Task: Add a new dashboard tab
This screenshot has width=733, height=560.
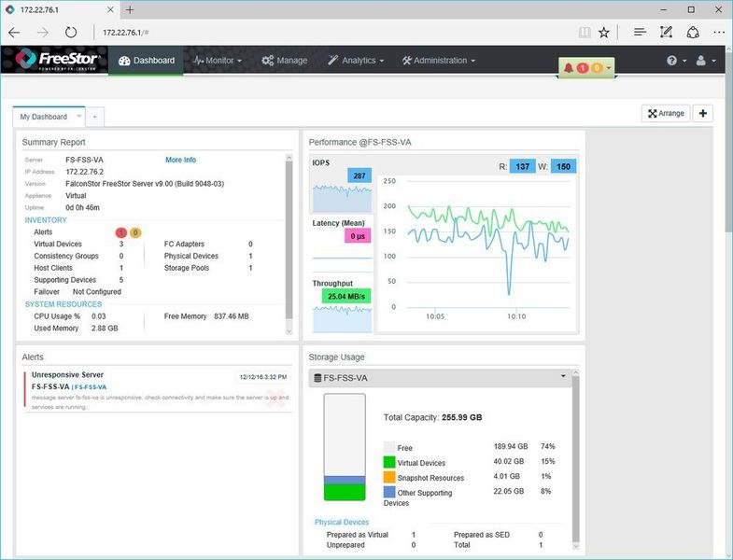Action: tap(94, 117)
